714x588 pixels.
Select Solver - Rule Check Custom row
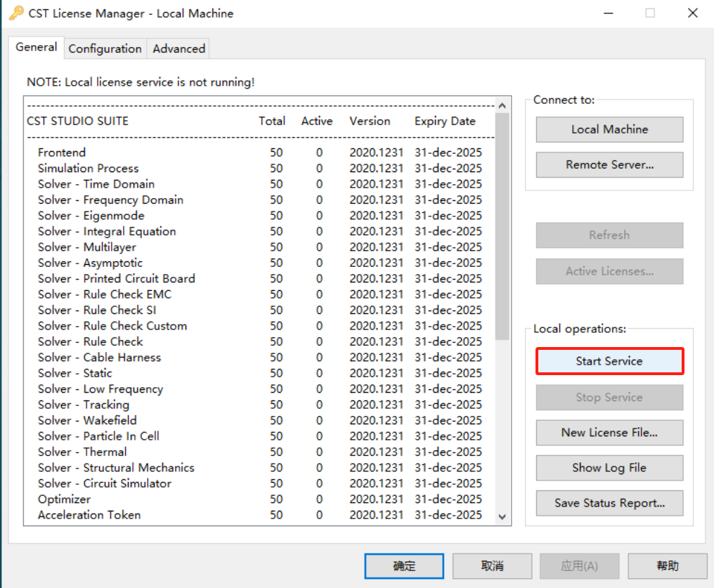coord(260,326)
